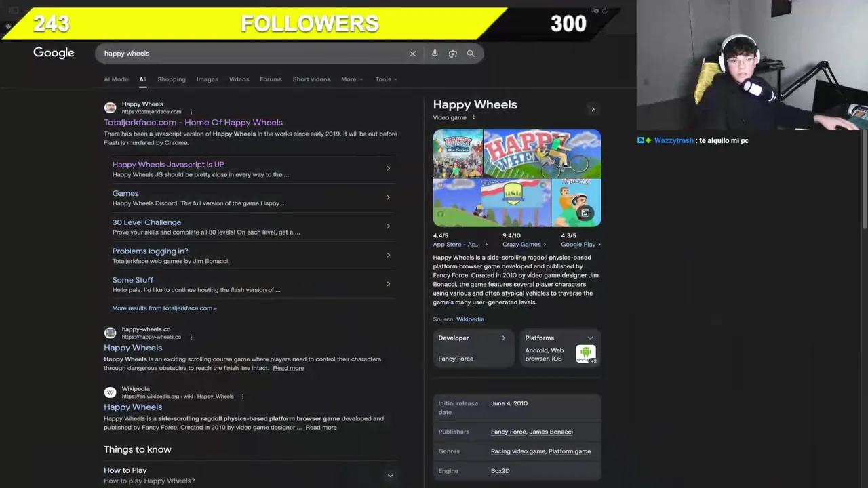Open three-dot menu next to Wikipedia result URL
Screen dimensions: 868x488
coord(242,396)
